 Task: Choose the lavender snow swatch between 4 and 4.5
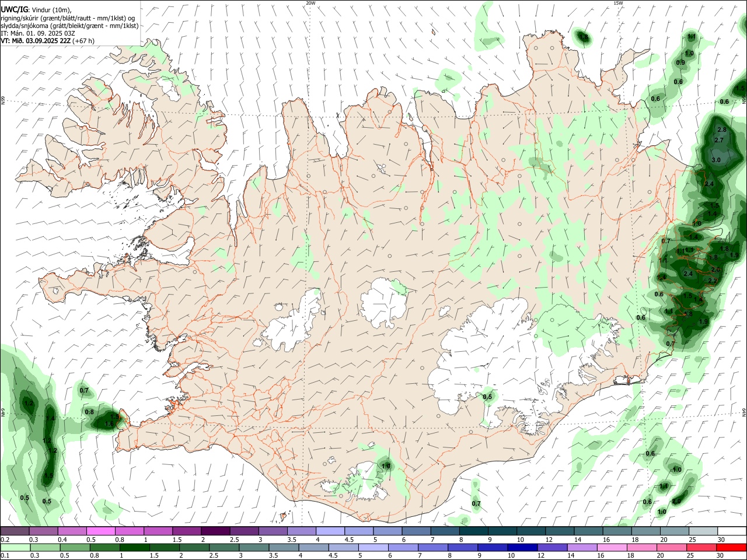330,531
